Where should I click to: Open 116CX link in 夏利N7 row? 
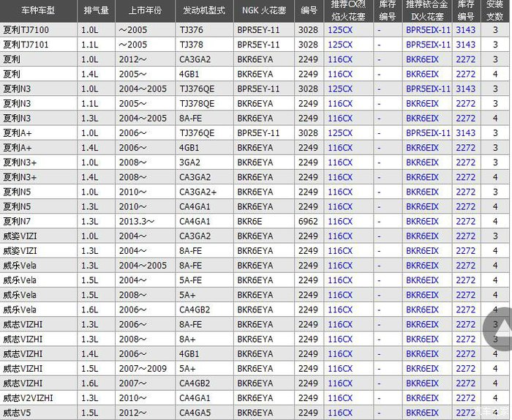(x=340, y=221)
